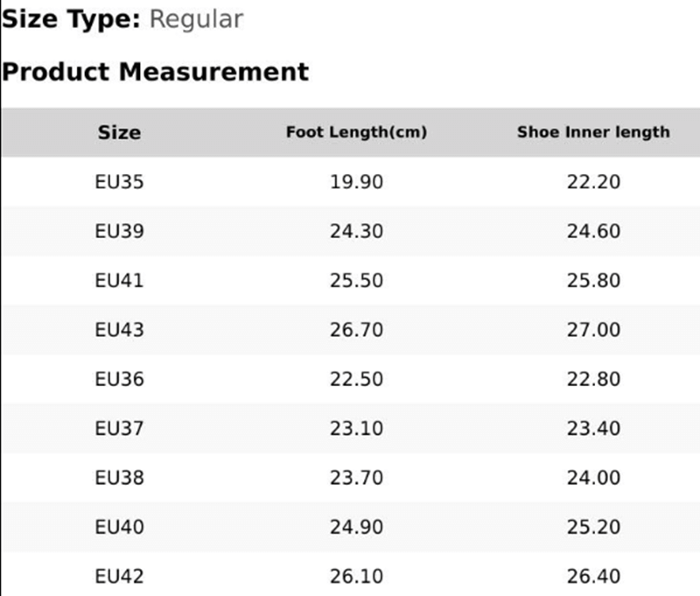The image size is (700, 596).
Task: Click the 19.90 foot length value
Action: pos(356,182)
